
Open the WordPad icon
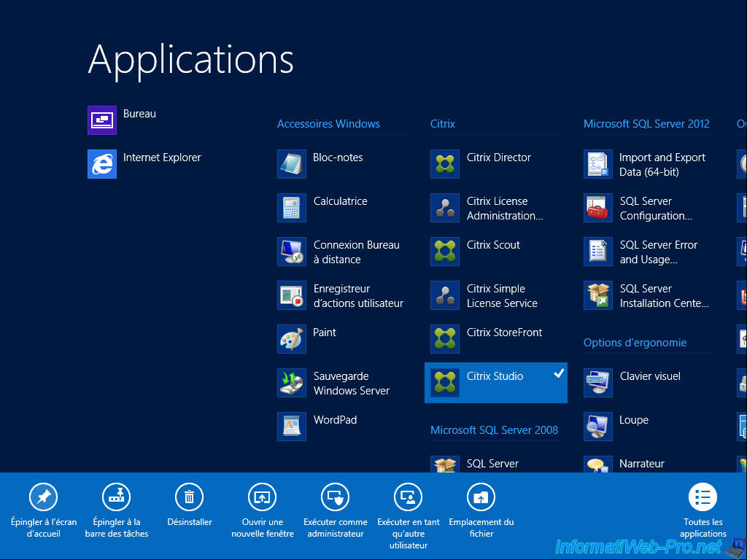292,427
